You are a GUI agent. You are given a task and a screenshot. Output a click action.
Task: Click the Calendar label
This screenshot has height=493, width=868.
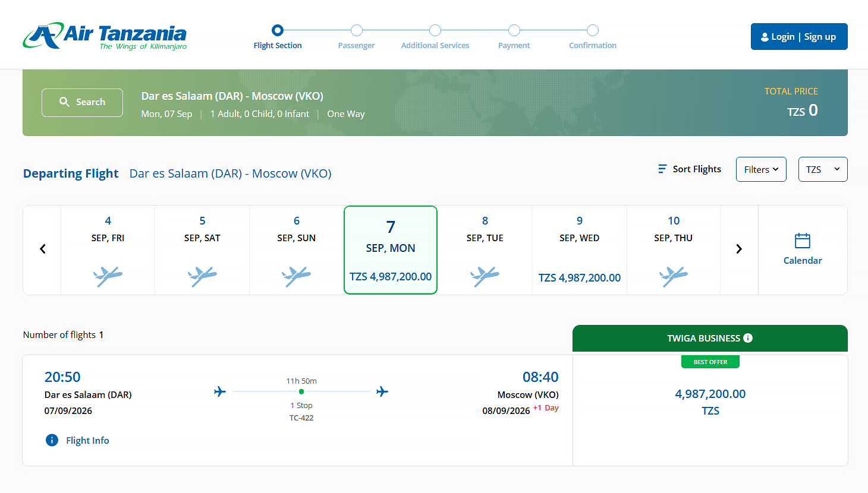coord(803,260)
